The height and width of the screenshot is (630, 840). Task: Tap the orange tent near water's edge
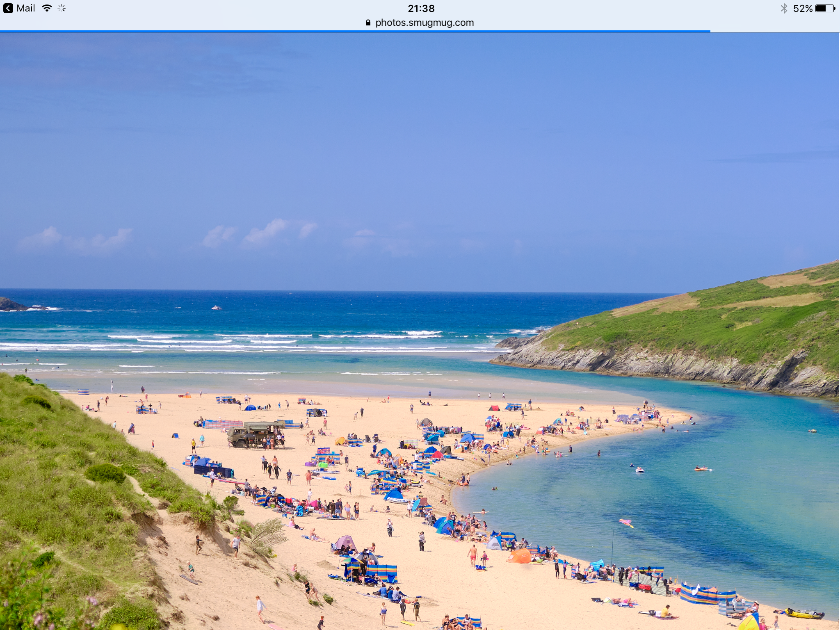click(519, 556)
